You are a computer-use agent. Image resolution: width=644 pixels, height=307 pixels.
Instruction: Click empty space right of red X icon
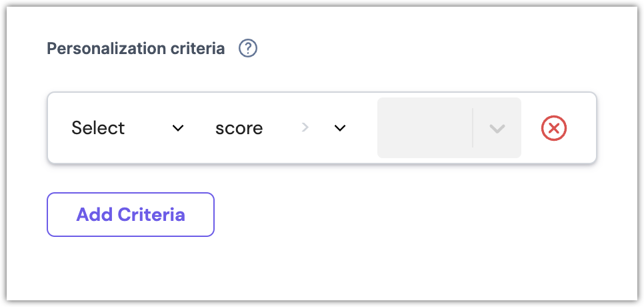(582, 128)
